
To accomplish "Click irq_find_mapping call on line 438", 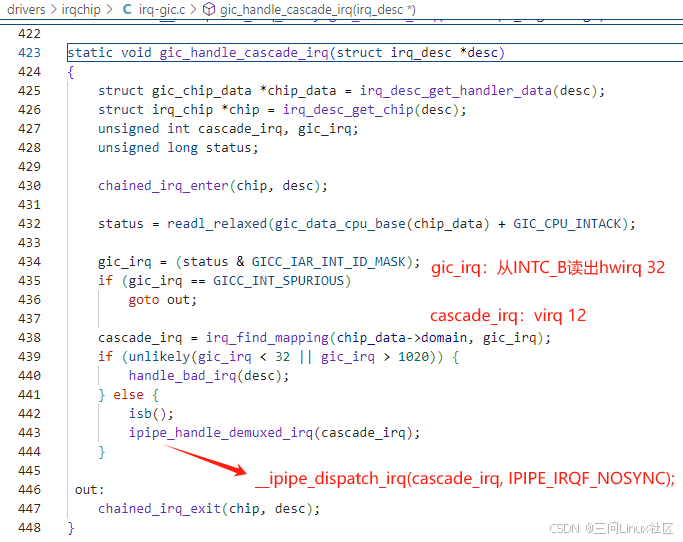I will coord(267,338).
